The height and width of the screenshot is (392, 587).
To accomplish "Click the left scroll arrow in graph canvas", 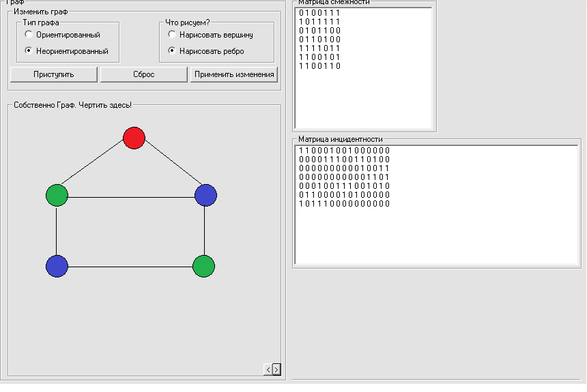I will point(268,370).
